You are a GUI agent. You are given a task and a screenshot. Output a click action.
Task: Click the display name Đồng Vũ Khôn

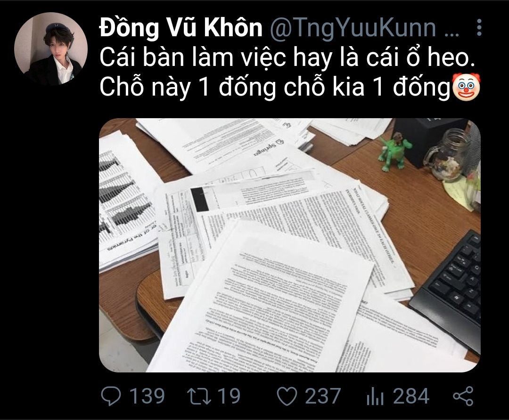coord(181,28)
